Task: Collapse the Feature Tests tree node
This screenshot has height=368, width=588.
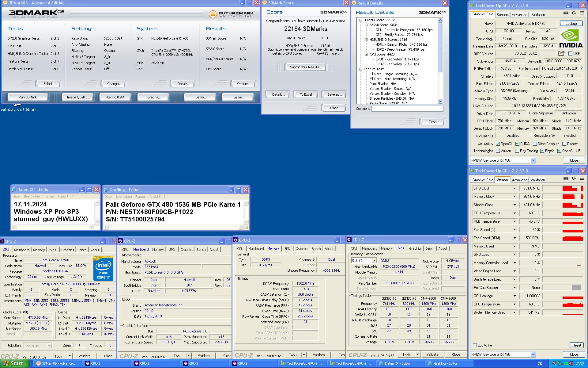Action: (360, 69)
